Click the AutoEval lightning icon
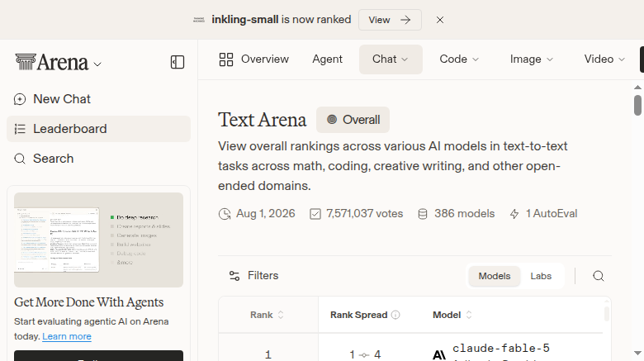Screen dimensions: 644x361 pyautogui.click(x=514, y=214)
